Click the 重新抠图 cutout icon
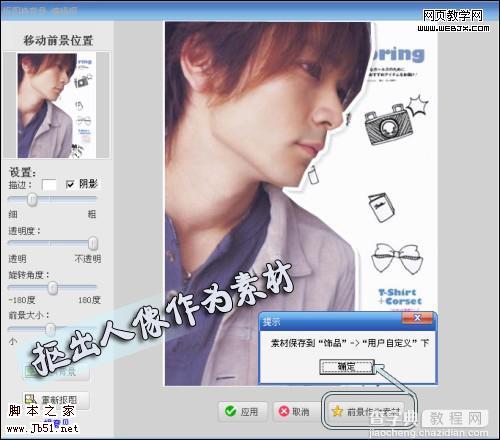500x440 pixels. (x=31, y=399)
